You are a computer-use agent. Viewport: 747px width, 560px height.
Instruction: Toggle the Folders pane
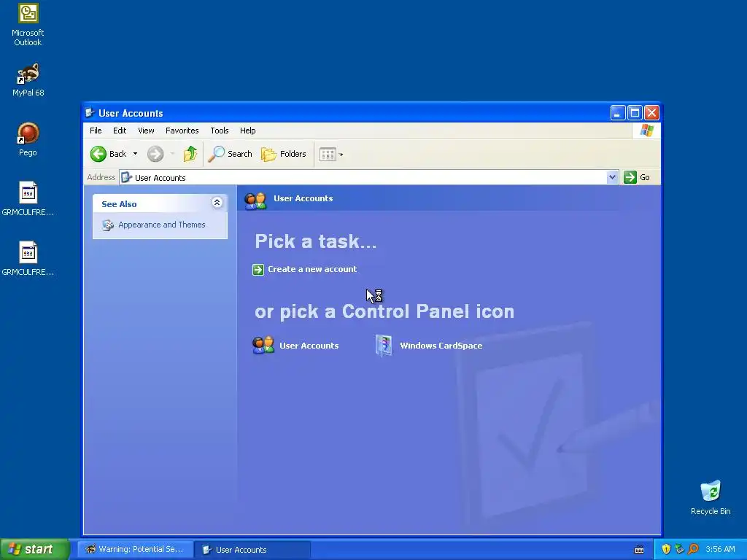click(284, 154)
